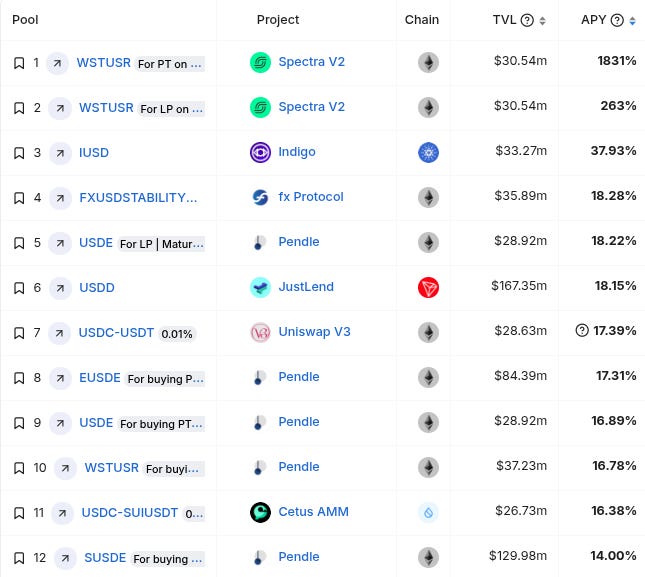This screenshot has width=645, height=577.
Task: Bookmark the FXUSDSTABILITY pool
Action: [19, 198]
